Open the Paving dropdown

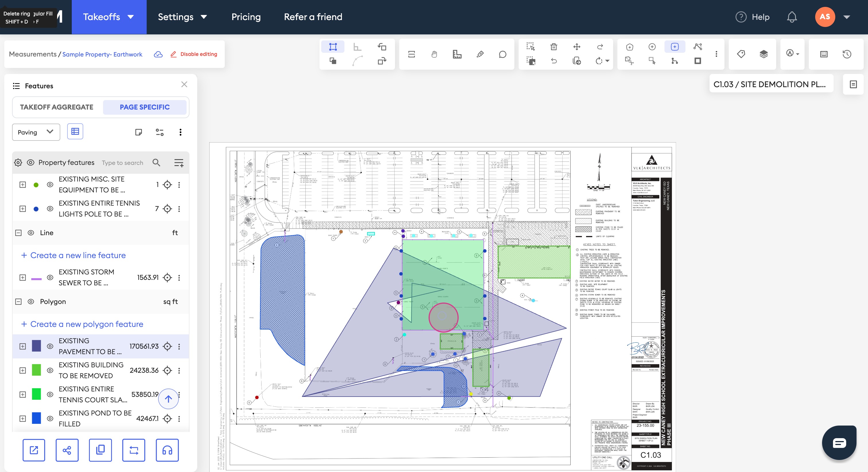point(36,132)
